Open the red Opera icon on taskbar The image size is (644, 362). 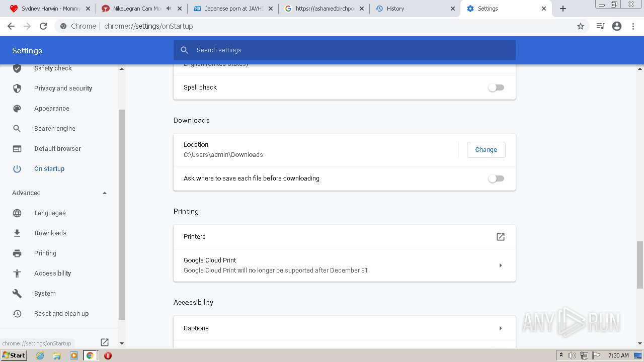[x=108, y=355]
